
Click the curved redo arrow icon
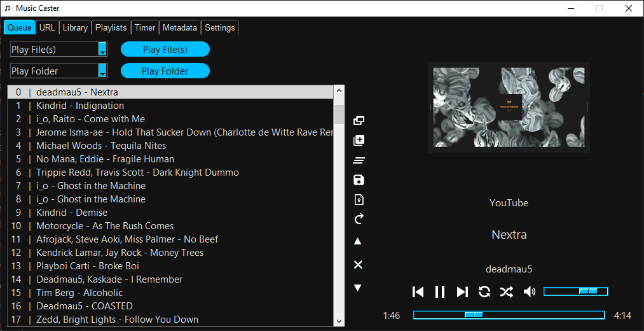[x=359, y=219]
